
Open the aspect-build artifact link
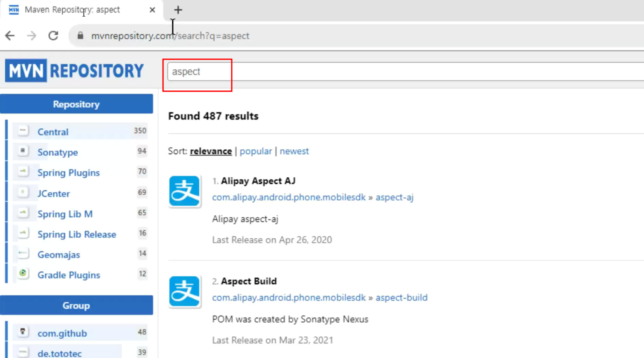(402, 297)
